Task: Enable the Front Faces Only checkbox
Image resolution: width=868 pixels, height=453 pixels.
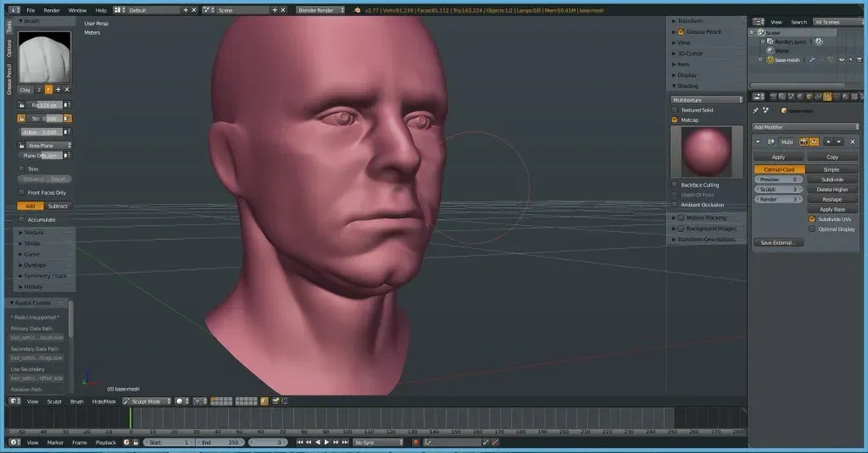Action: pyautogui.click(x=22, y=192)
